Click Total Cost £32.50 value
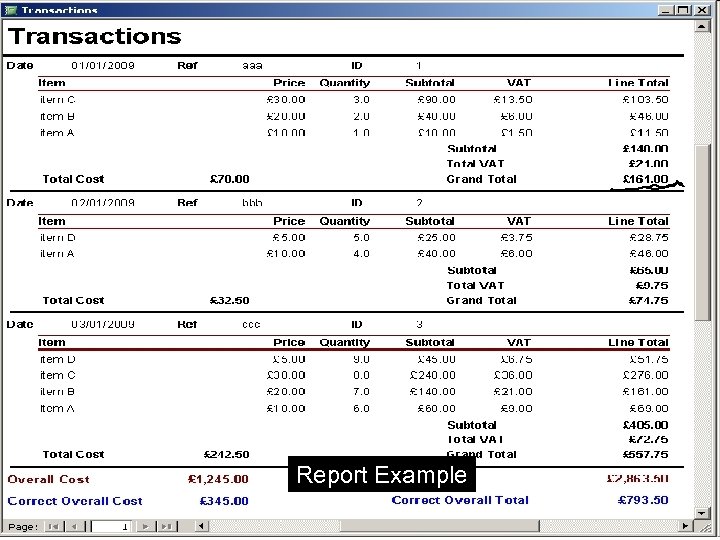This screenshot has width=720, height=540. (x=230, y=301)
